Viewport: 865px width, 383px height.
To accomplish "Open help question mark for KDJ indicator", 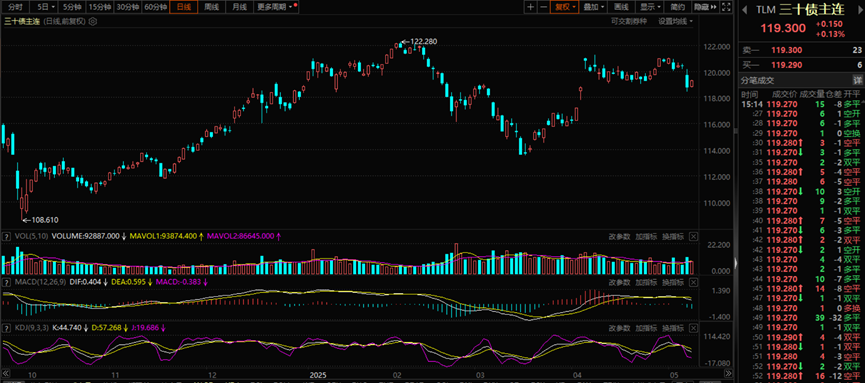I will click(6, 328).
